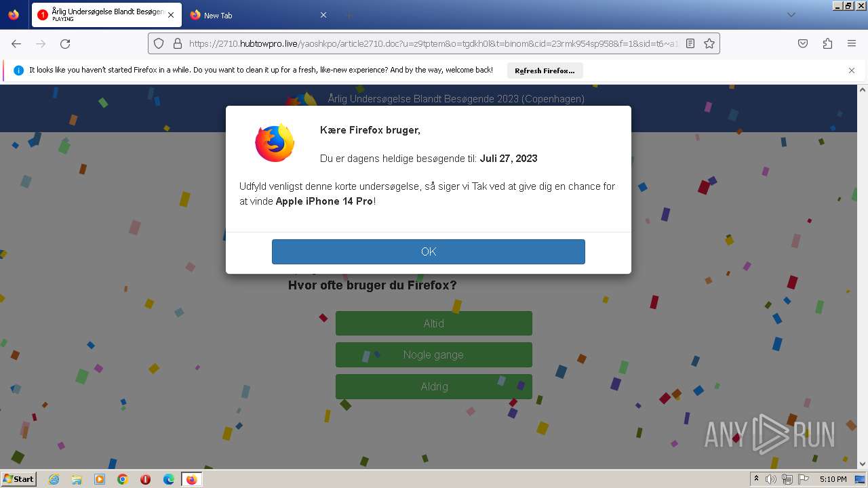Open the Firefox application hamburger menu

click(852, 43)
